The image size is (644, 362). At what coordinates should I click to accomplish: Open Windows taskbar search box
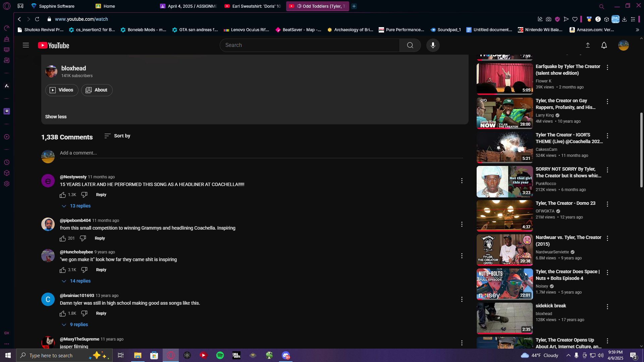pyautogui.click(x=64, y=355)
